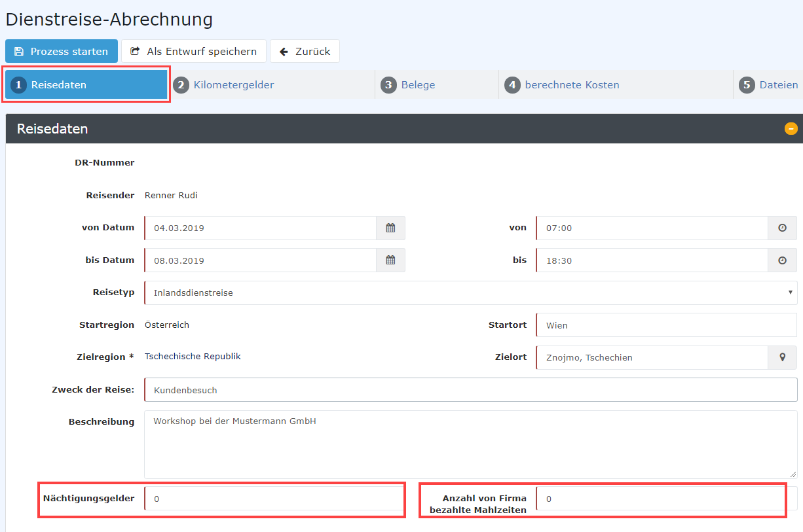Click Zweck der Reise field
Viewport: 803px width, 532px height.
tap(471, 389)
